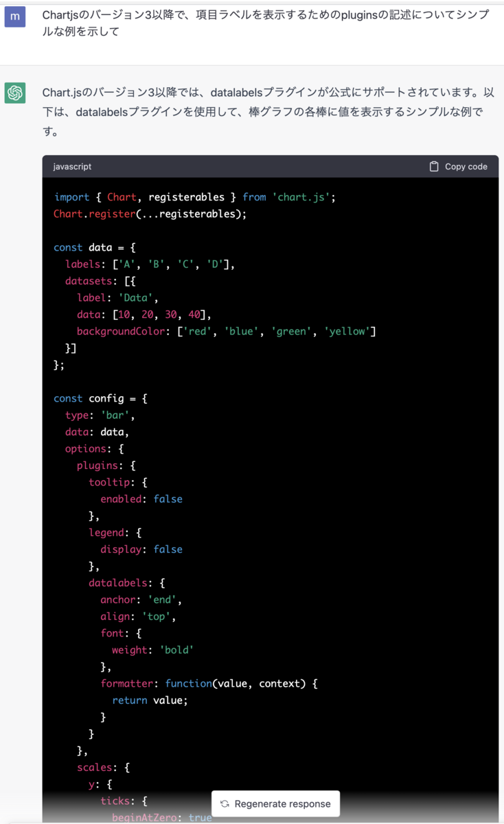Click the javascript language label
This screenshot has height=824, width=504.
pyautogui.click(x=72, y=166)
